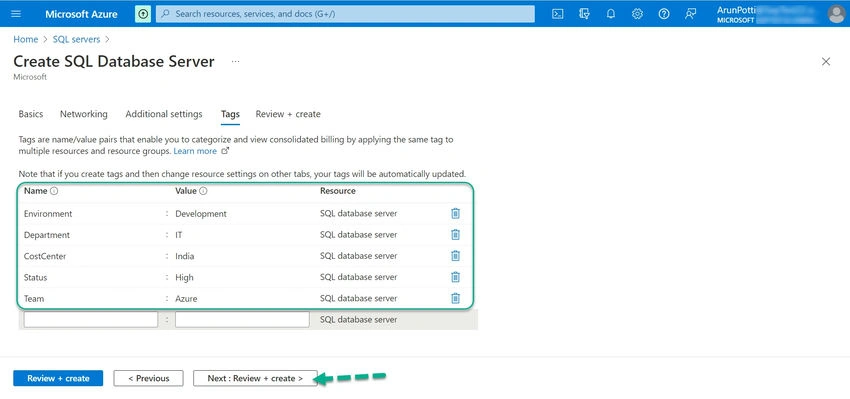Screen dimensions: 850x399
Task: Close the Create SQL Database Server blade
Action: [826, 62]
